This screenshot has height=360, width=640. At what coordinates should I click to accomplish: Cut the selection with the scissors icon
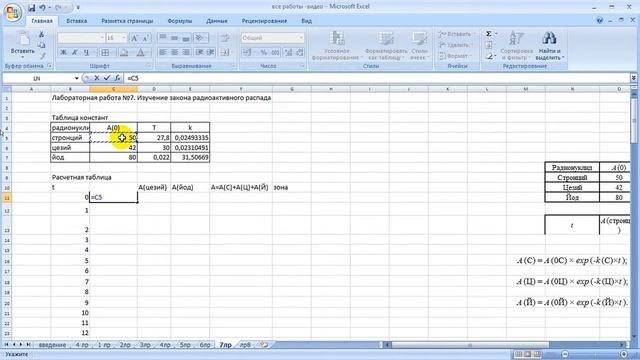pyautogui.click(x=41, y=35)
